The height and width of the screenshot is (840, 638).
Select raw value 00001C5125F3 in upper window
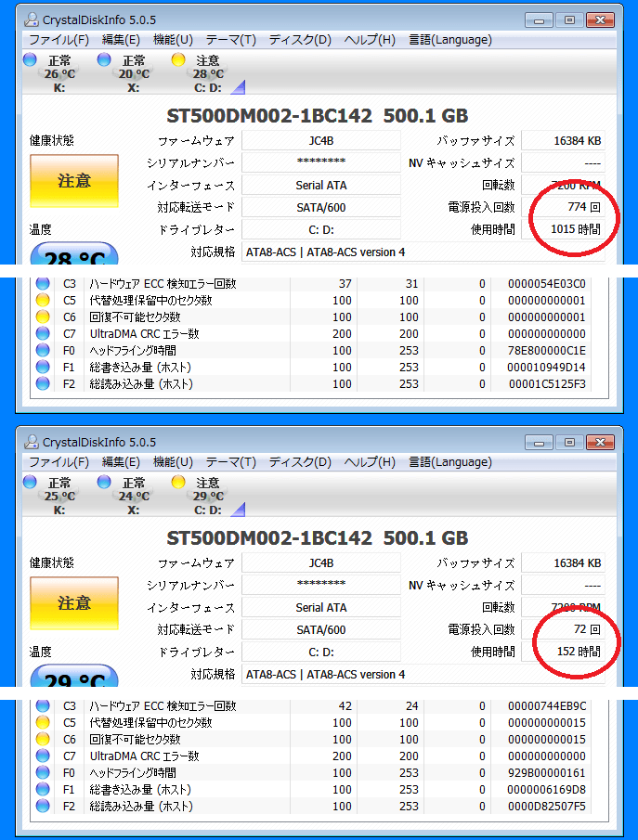[547, 383]
